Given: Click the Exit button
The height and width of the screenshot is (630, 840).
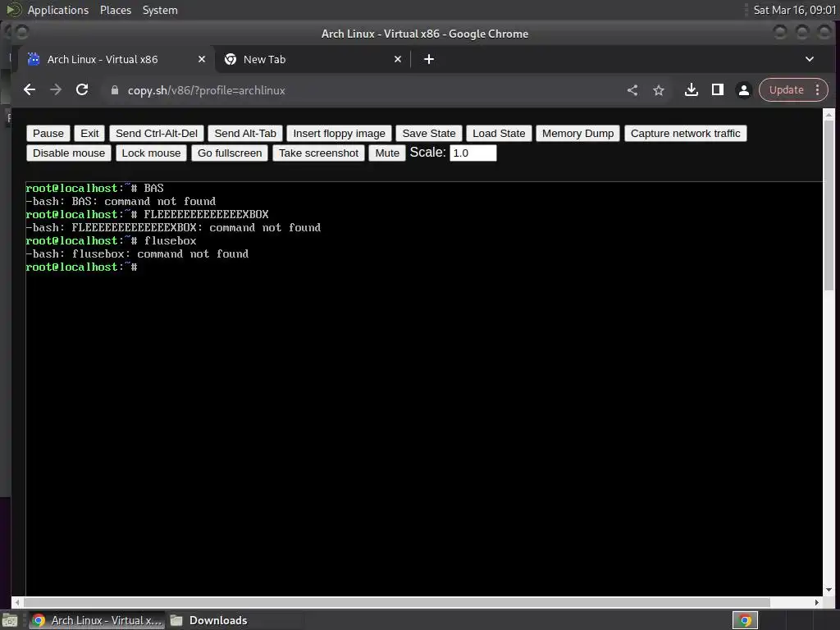Looking at the screenshot, I should coord(89,134).
